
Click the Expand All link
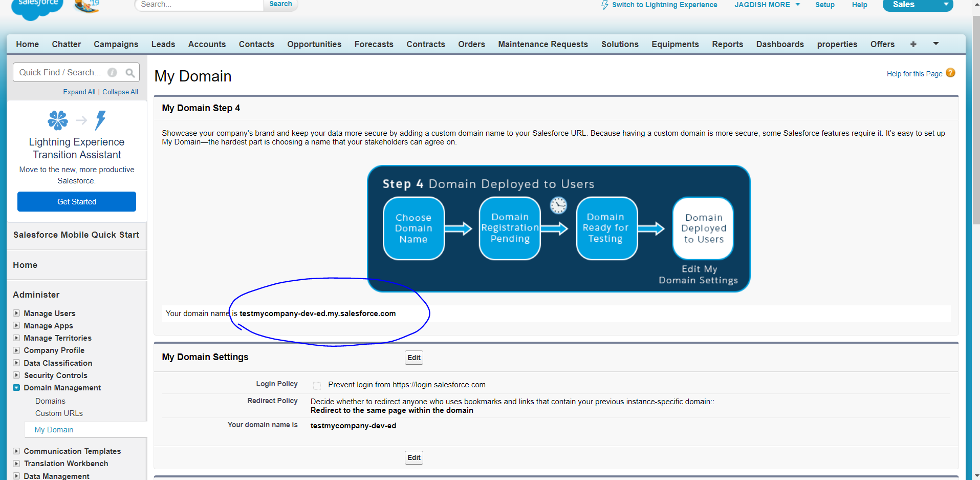pyautogui.click(x=79, y=92)
